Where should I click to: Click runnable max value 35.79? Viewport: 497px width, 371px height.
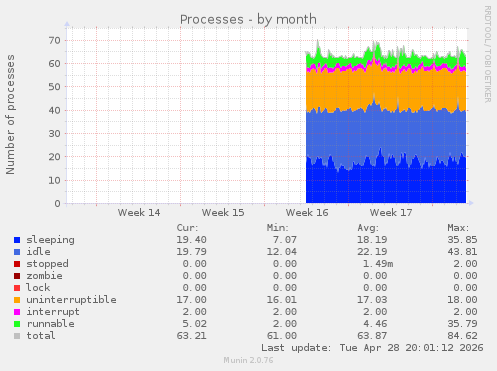(462, 324)
